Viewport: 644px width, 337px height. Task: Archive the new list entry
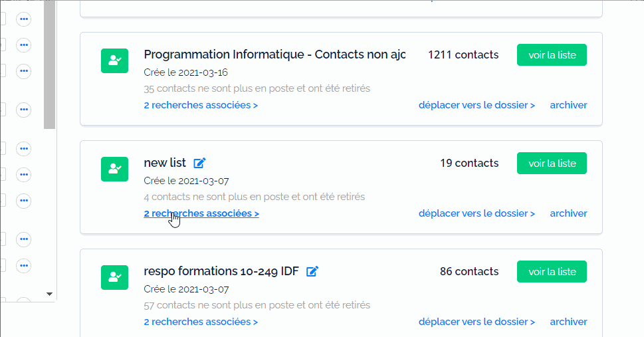click(568, 214)
